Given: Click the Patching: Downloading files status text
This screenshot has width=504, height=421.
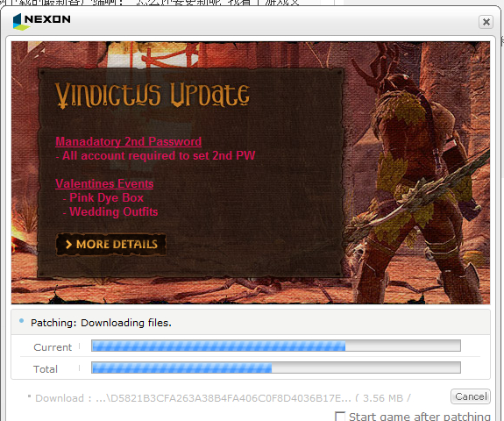Looking at the screenshot, I should (x=101, y=323).
